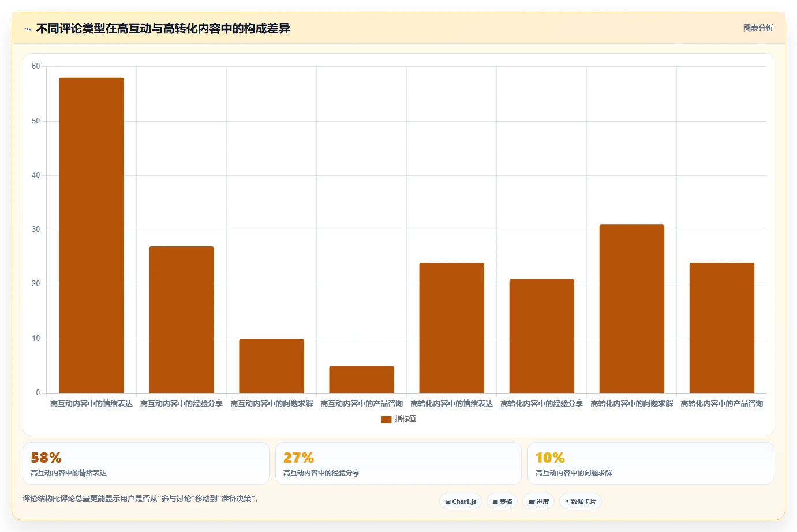This screenshot has width=797, height=532.
Task: Click the bar for 高转化内容中的情绪表达
Action: pos(451,328)
